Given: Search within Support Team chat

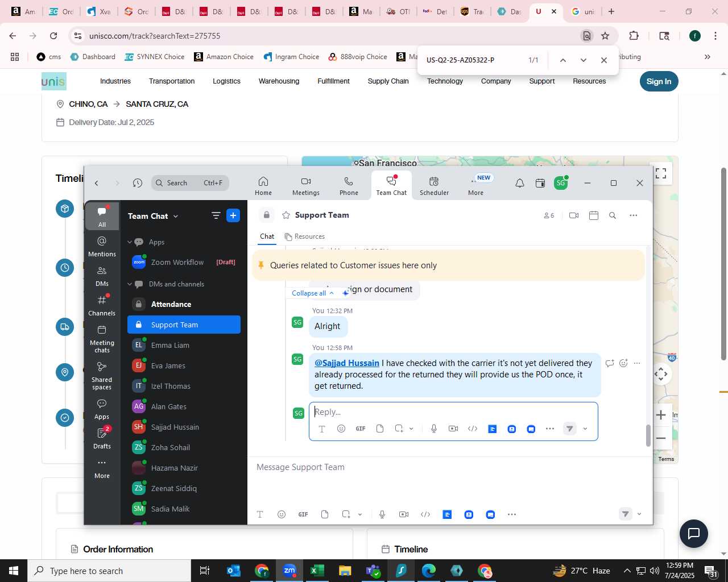Looking at the screenshot, I should pos(613,215).
